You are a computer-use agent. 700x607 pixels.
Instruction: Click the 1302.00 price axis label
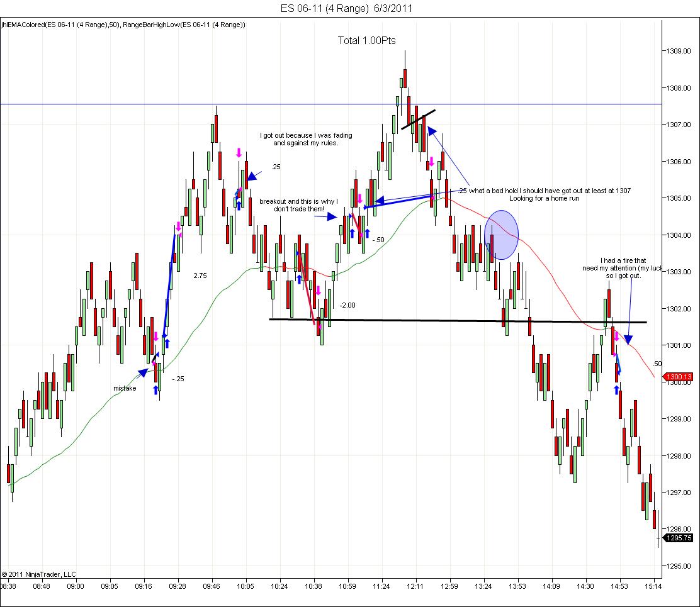[x=678, y=309]
